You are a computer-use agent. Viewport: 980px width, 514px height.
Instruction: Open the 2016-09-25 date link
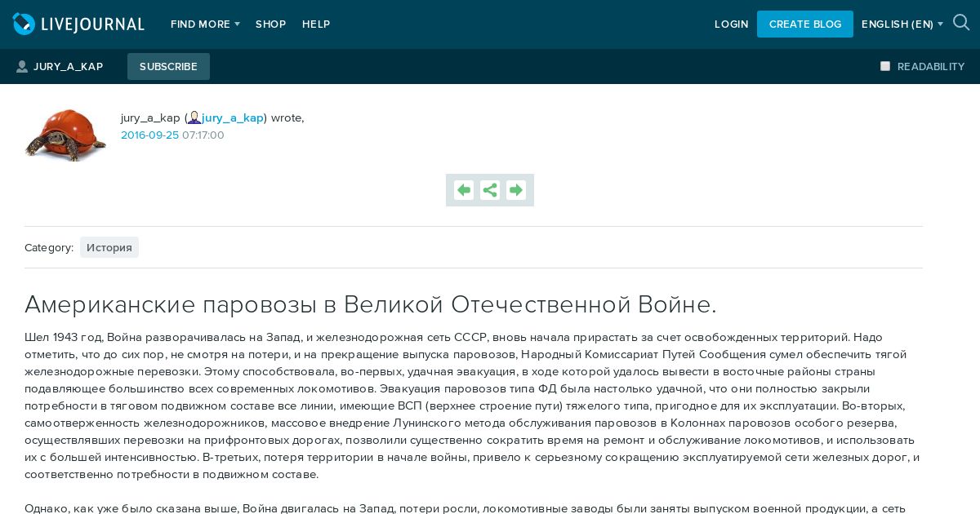point(149,135)
